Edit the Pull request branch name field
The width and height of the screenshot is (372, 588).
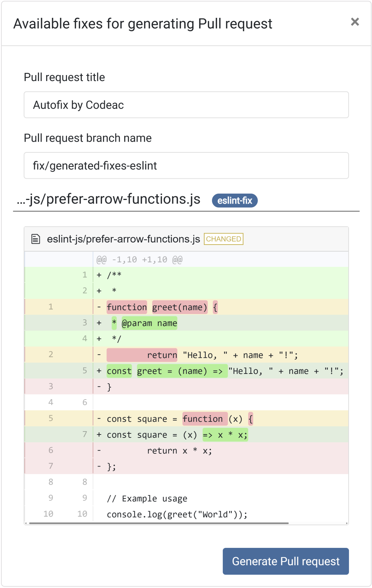pos(186,165)
